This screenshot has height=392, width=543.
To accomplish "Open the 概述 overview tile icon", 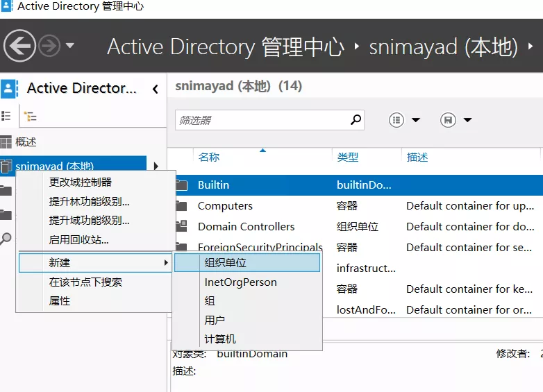I will (6, 142).
